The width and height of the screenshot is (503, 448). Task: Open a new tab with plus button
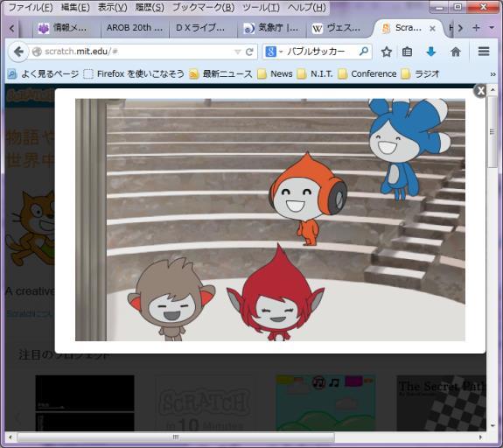[476, 28]
